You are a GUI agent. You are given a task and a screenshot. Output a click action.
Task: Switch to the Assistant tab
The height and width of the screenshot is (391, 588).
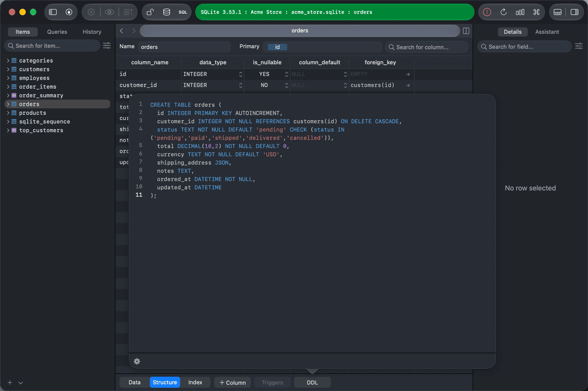coord(547,32)
